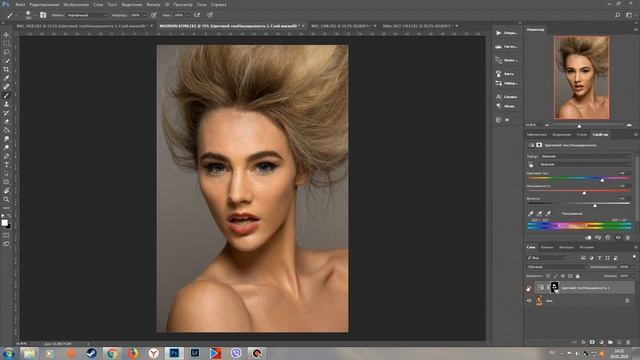Image resolution: width=640 pixels, height=360 pixels.
Task: Select the Eyedropper tool in toolbar
Action: [6, 78]
